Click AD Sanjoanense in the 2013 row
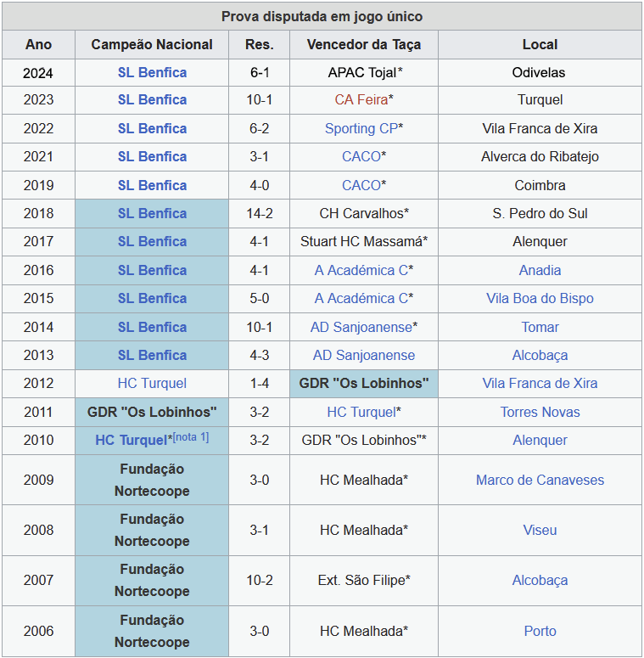Image resolution: width=644 pixels, height=658 pixels. (x=363, y=356)
